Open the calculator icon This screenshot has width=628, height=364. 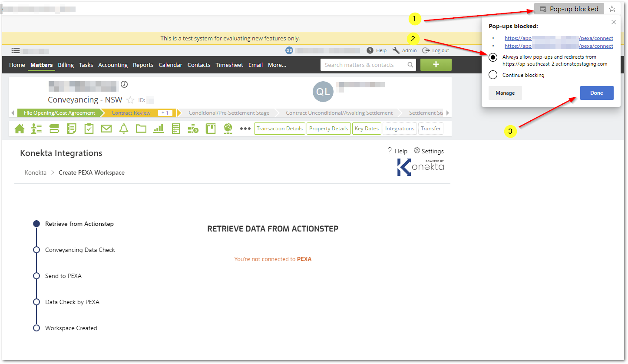176,129
